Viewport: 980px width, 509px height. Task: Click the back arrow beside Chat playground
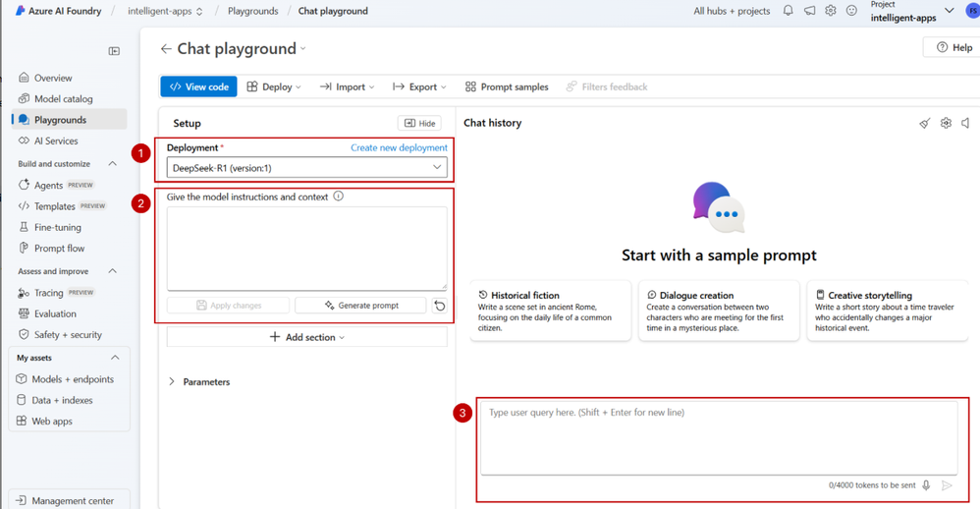coord(166,49)
